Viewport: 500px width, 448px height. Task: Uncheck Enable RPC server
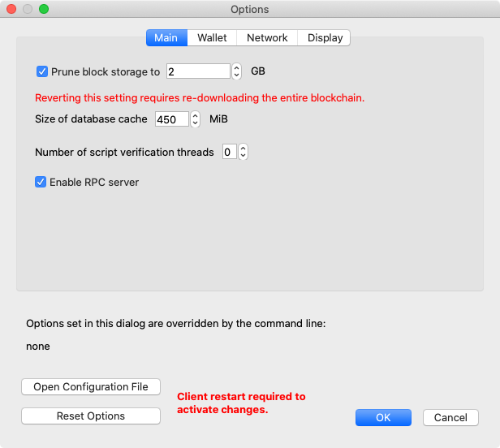[41, 182]
